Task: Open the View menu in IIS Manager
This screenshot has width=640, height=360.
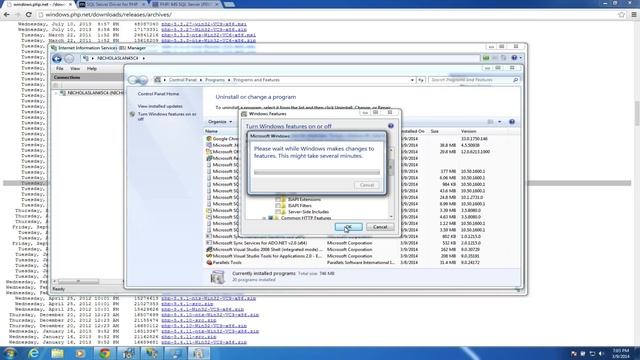Action: pyautogui.click(x=75, y=69)
